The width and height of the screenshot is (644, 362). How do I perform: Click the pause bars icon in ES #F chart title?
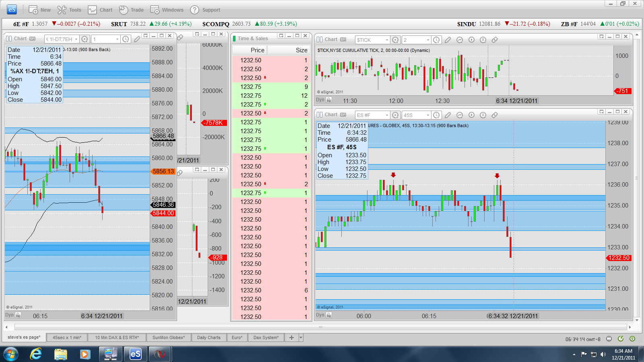pos(320,115)
